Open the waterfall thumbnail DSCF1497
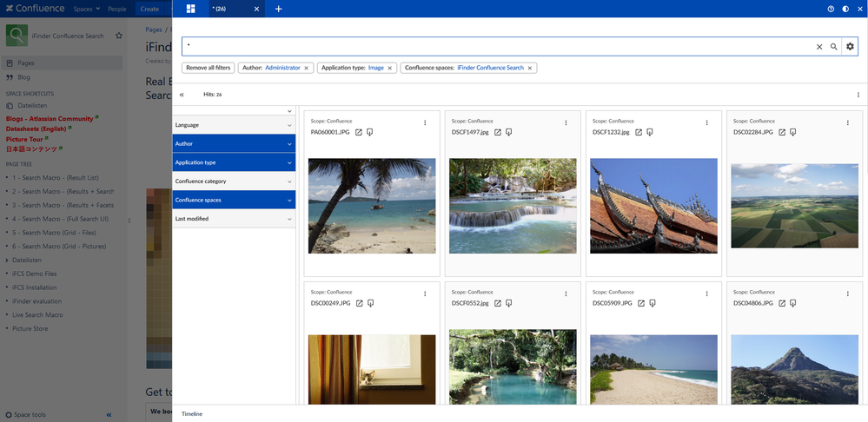This screenshot has width=868, height=422. tap(513, 206)
